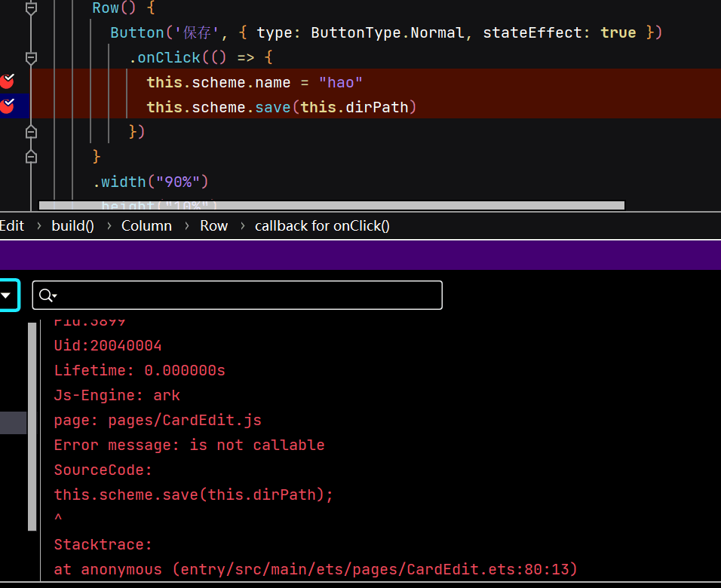Click the '保存' button label string
The image size is (721, 588).
[x=197, y=33]
